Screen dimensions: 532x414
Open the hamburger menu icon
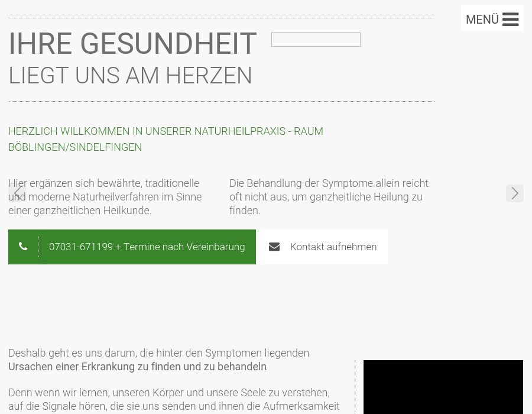point(510,20)
